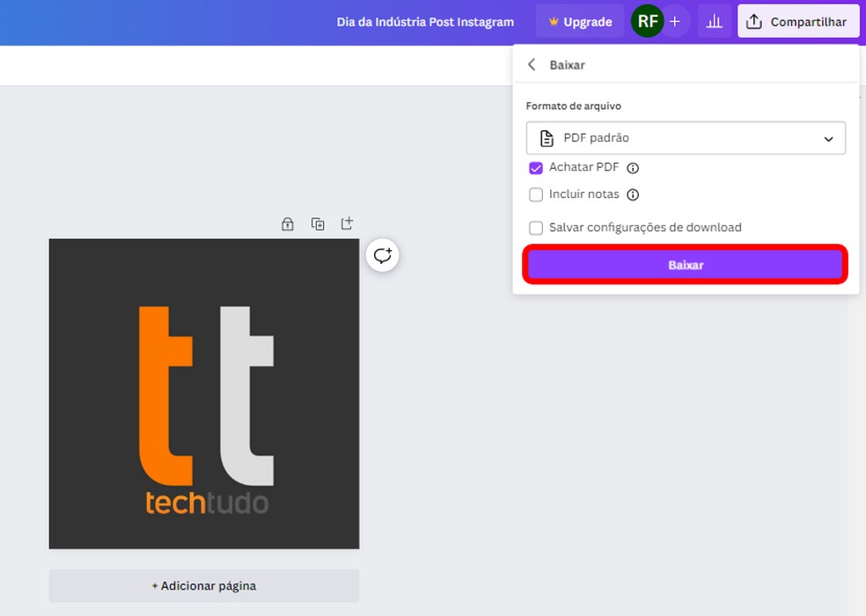866x616 pixels.
Task: Open the PDF padrão file format dropdown
Action: (686, 138)
